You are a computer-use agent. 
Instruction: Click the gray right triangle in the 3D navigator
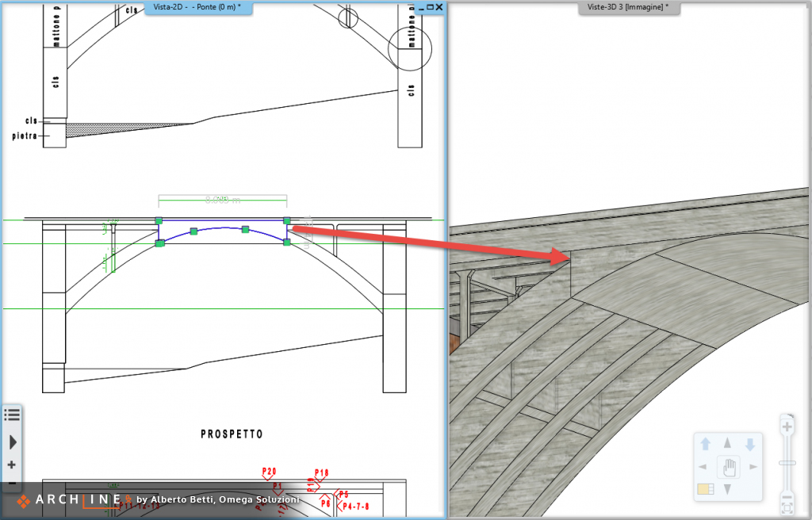753,467
